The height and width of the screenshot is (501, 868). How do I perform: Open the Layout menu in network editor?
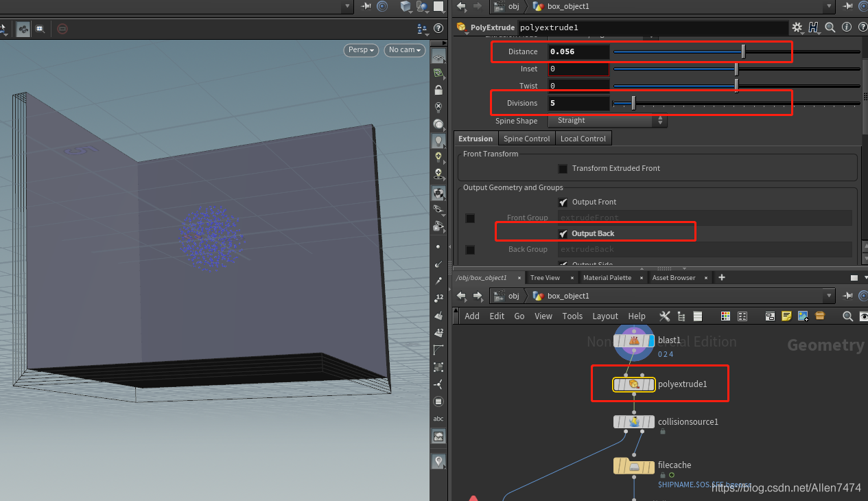pyautogui.click(x=605, y=316)
